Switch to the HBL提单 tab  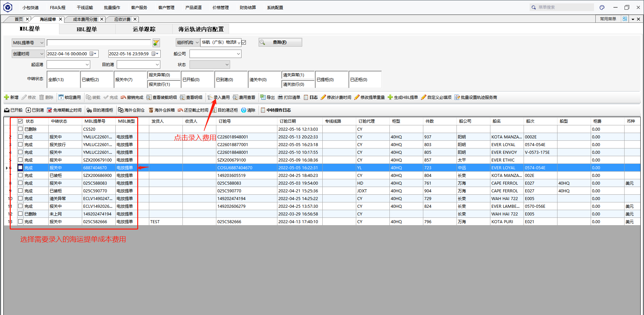click(87, 29)
